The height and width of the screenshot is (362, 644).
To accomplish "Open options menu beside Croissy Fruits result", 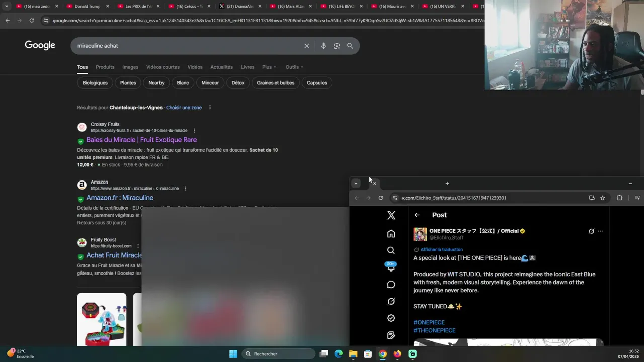I will tap(195, 131).
